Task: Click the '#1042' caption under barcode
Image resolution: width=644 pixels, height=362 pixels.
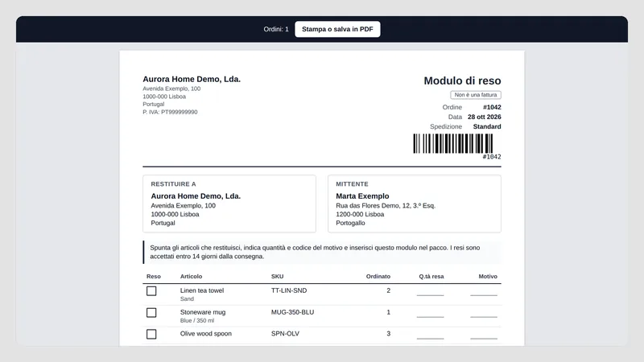Action: [x=492, y=157]
